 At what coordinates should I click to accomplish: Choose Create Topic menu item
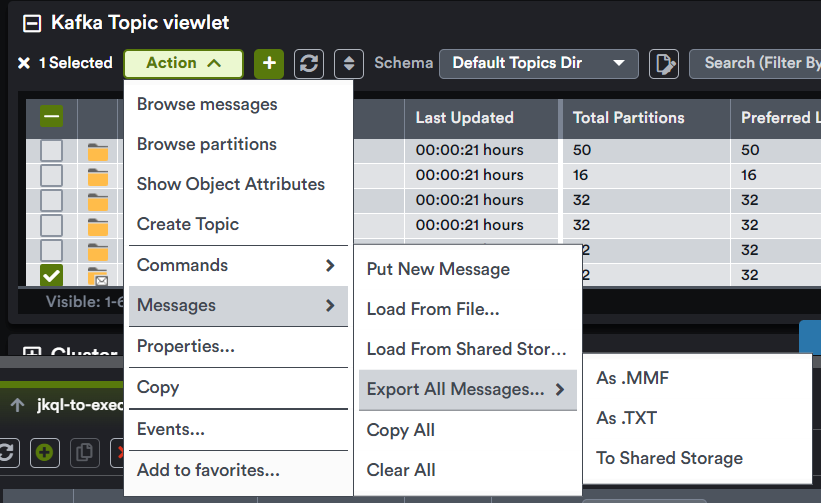click(238, 224)
